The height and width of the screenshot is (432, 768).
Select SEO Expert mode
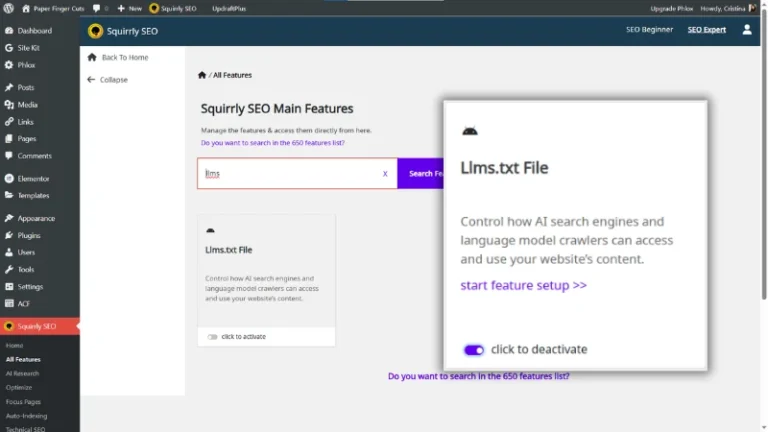pos(706,30)
